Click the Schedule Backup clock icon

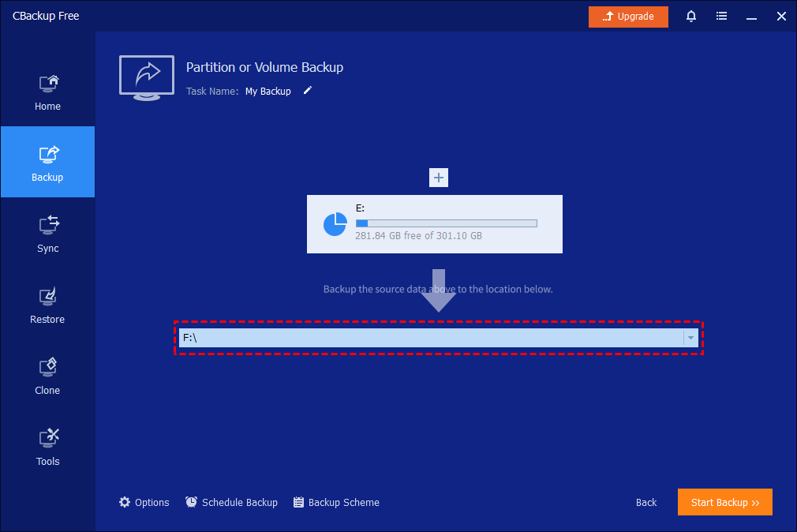click(191, 502)
